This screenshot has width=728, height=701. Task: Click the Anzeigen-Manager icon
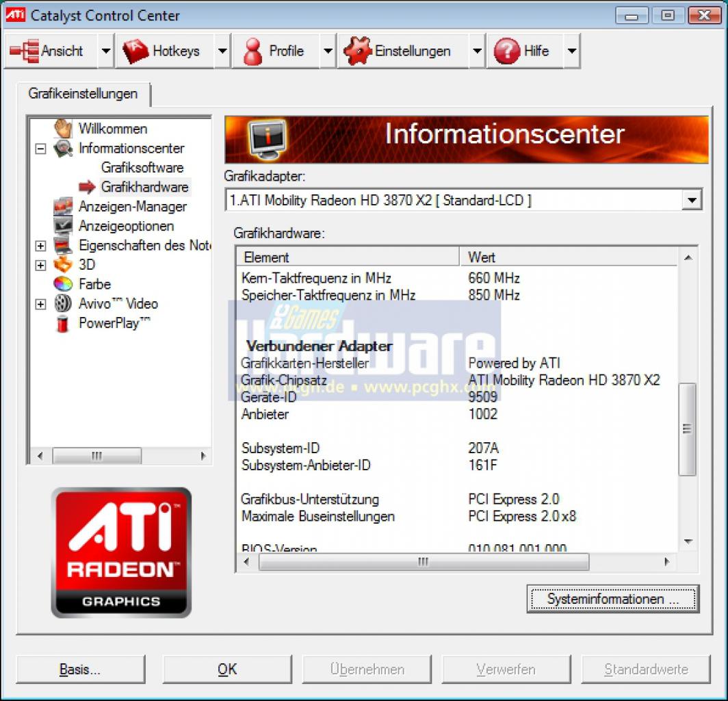(x=63, y=206)
